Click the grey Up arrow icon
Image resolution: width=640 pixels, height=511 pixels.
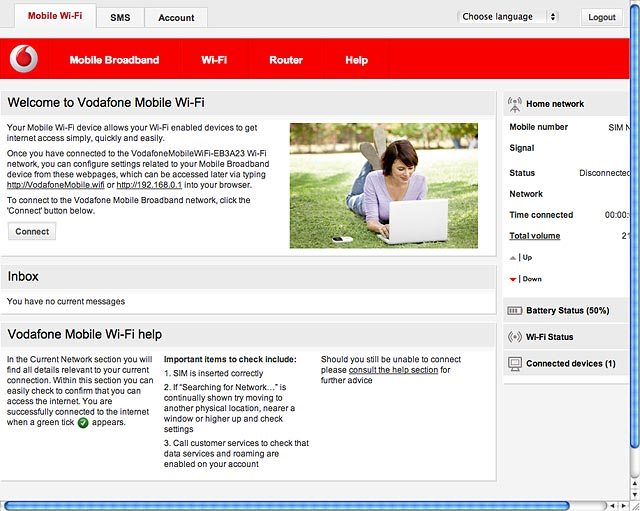tap(513, 258)
